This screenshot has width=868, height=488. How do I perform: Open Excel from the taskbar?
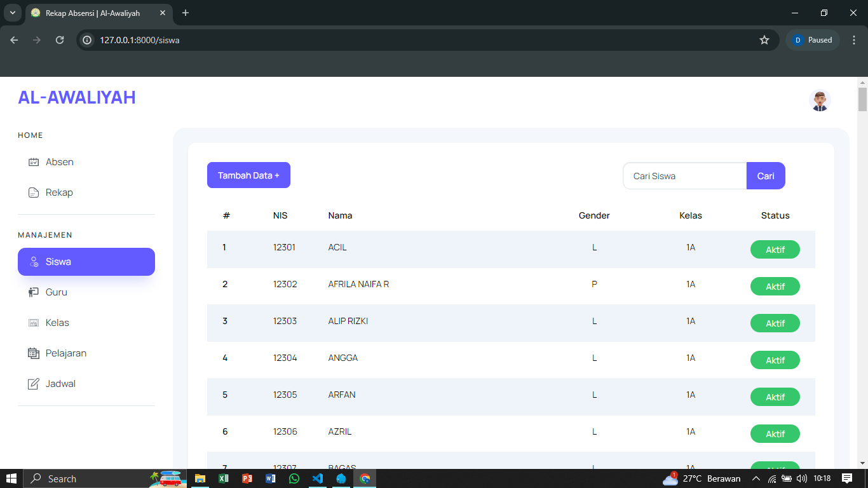(224, 478)
